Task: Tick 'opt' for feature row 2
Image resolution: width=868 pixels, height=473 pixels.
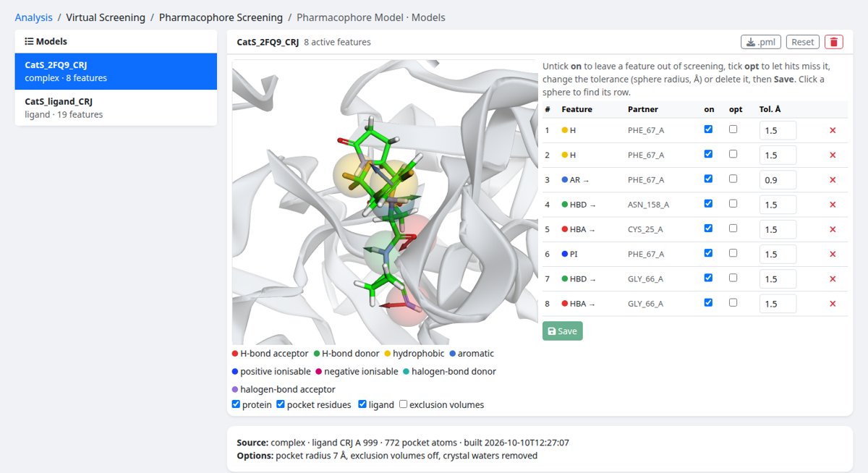Action: pyautogui.click(x=733, y=154)
